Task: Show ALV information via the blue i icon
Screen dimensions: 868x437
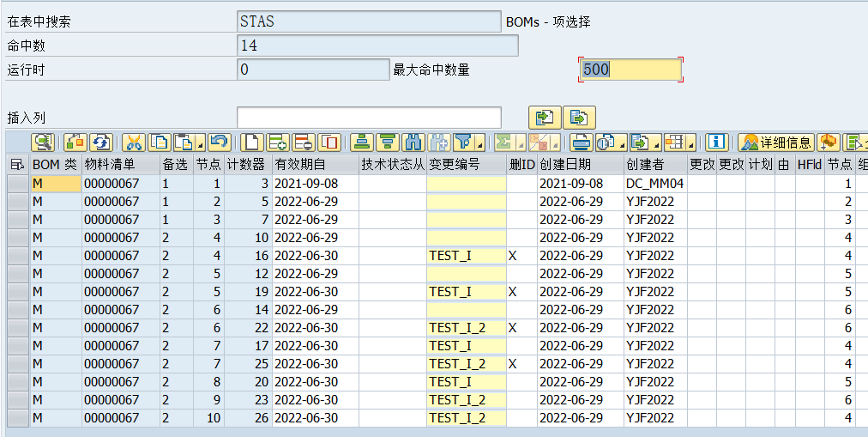Action: tap(717, 143)
